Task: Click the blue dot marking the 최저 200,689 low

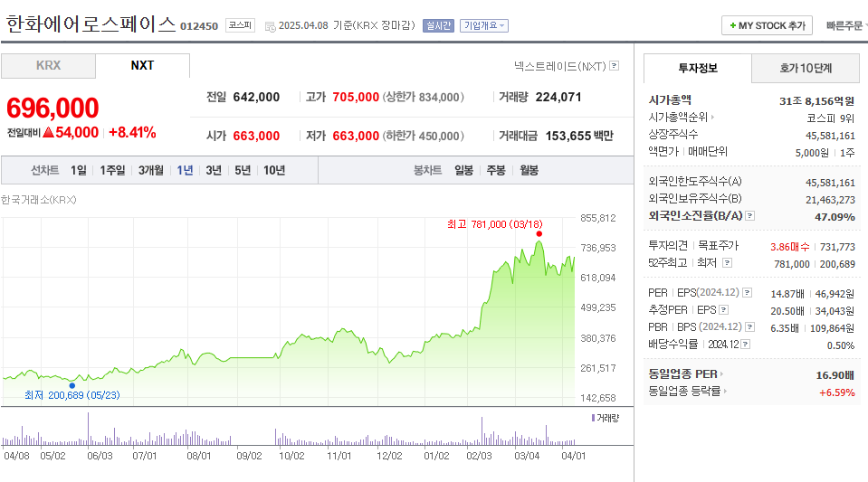Action: [72, 385]
